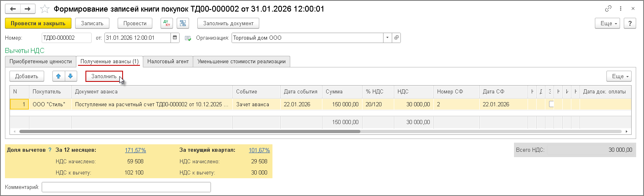The height and width of the screenshot is (196, 644).
Task: Click into the Комментарий text field
Action: (x=126, y=187)
